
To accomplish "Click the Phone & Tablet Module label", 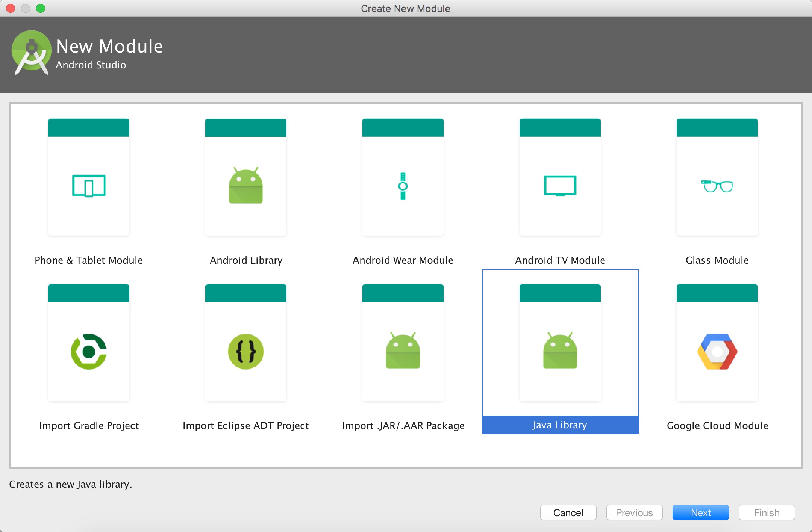I will pos(89,260).
